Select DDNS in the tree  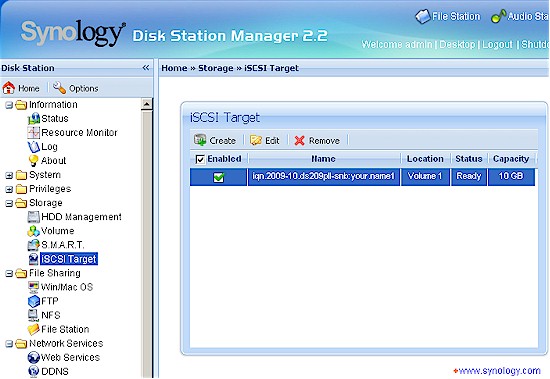55,371
